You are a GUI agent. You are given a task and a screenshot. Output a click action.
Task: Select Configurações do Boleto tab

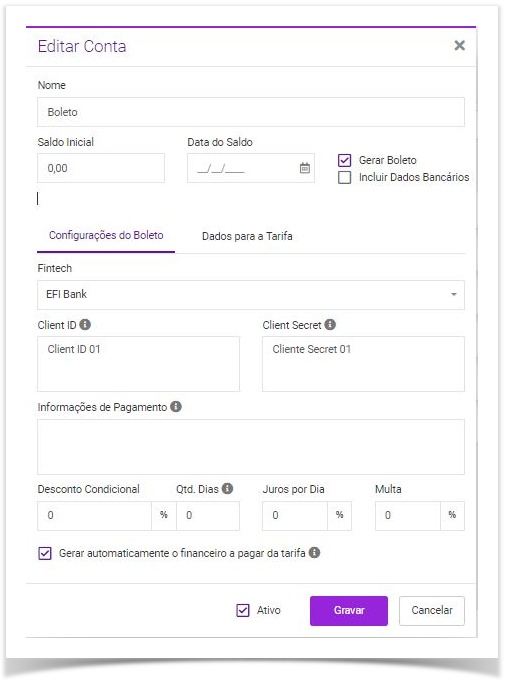coord(106,236)
